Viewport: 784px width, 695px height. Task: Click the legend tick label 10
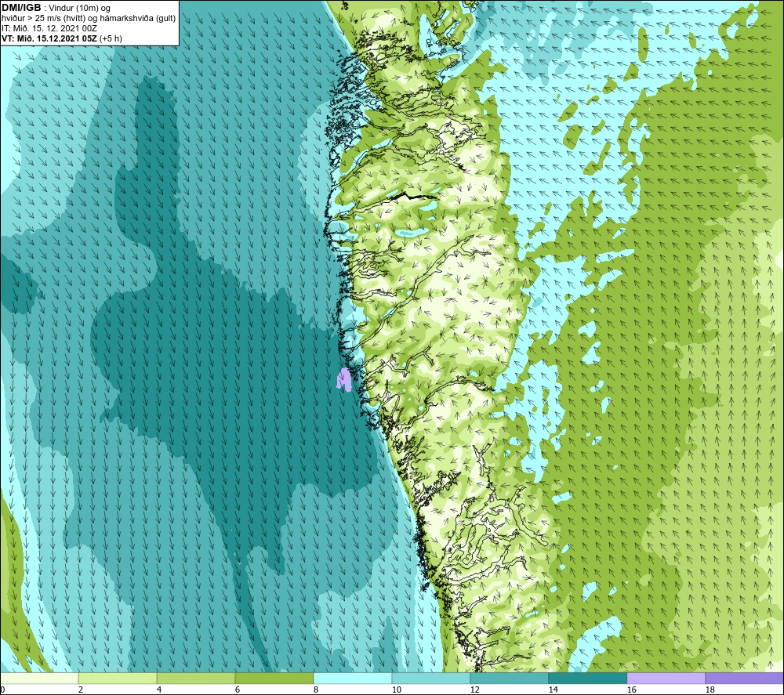tap(397, 690)
